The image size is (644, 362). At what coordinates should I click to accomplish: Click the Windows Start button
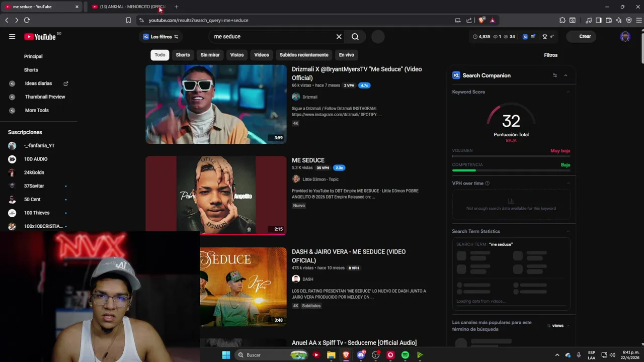[x=226, y=355]
